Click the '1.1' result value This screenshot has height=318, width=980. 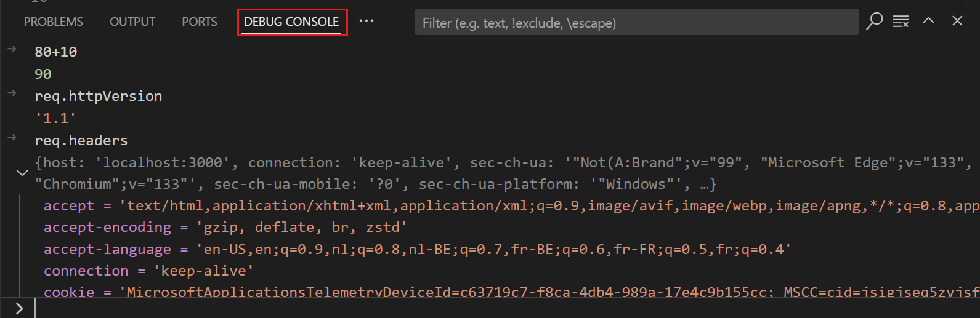pos(55,119)
